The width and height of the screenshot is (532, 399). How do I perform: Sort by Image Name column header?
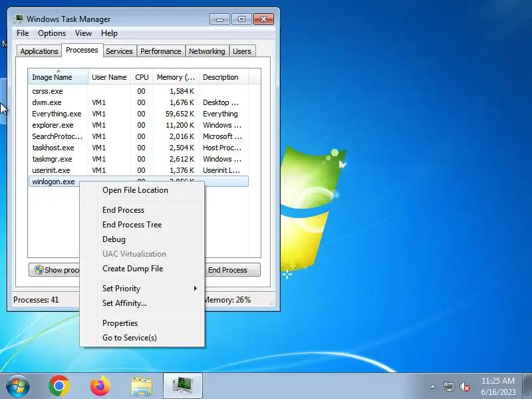coord(59,77)
